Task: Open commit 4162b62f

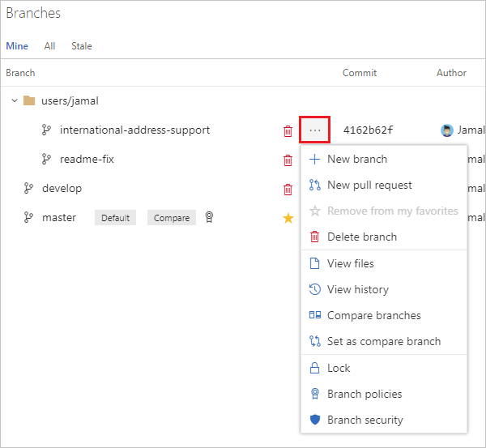Action: click(x=368, y=130)
